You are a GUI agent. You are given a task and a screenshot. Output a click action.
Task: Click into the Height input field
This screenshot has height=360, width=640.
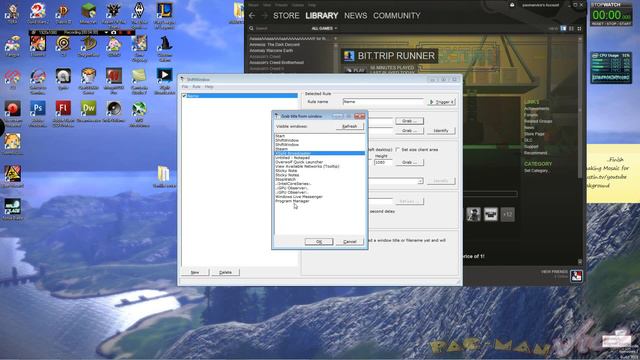tap(383, 162)
